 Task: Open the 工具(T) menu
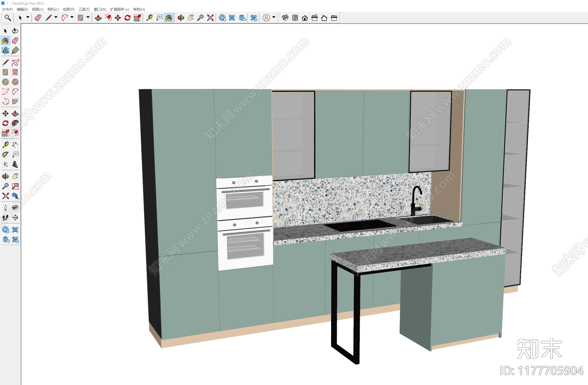(x=84, y=9)
